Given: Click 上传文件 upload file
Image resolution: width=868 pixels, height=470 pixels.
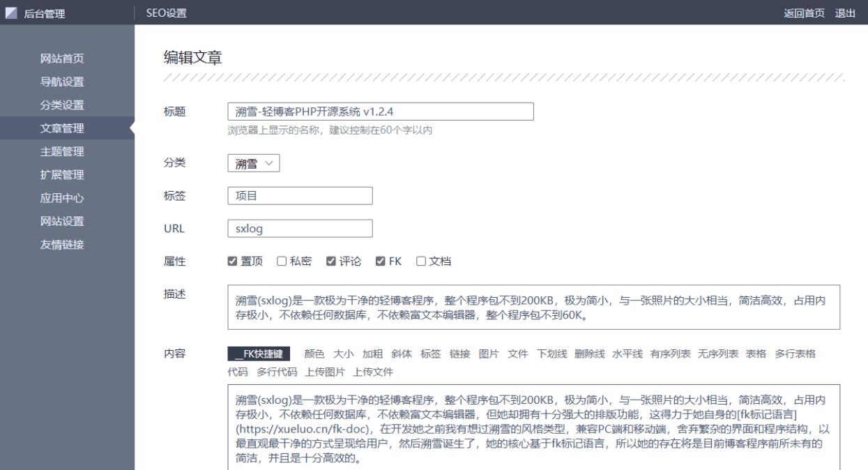Looking at the screenshot, I should tap(373, 372).
